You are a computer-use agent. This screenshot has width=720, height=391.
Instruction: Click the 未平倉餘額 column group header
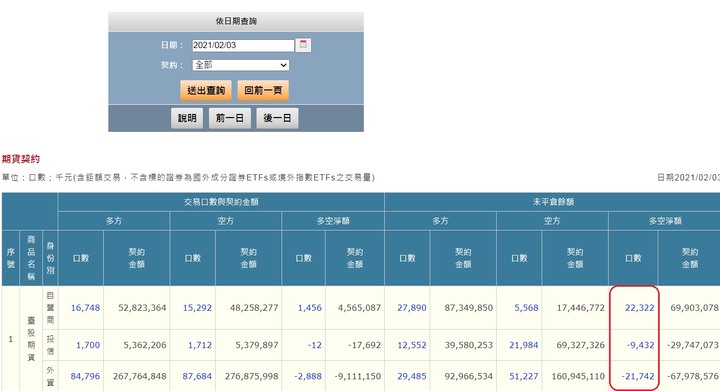coord(553,202)
